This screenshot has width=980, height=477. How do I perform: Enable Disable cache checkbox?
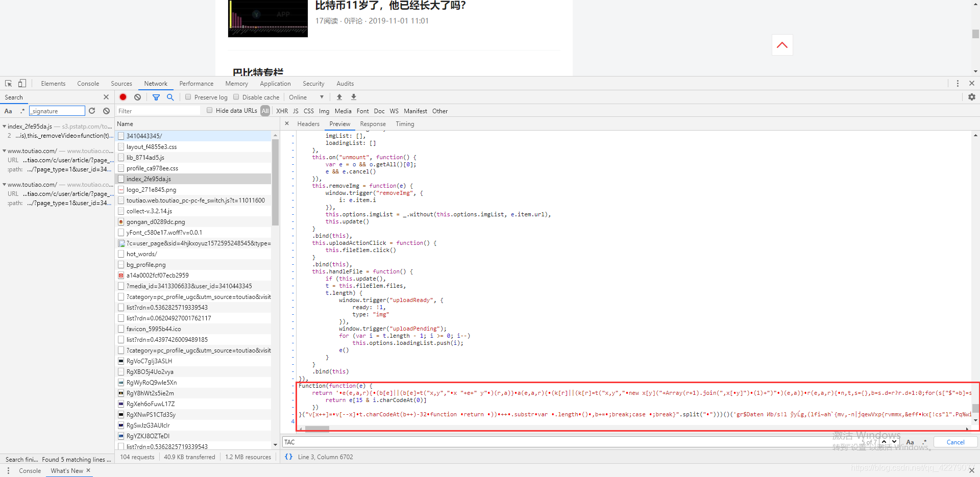(x=236, y=97)
